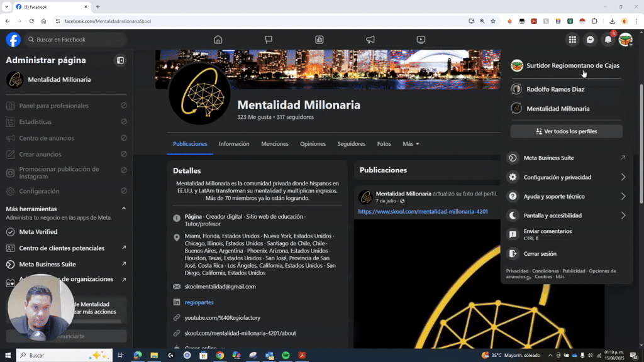Open the Video tab icon
The width and height of the screenshot is (644, 362).
pyautogui.click(x=421, y=40)
